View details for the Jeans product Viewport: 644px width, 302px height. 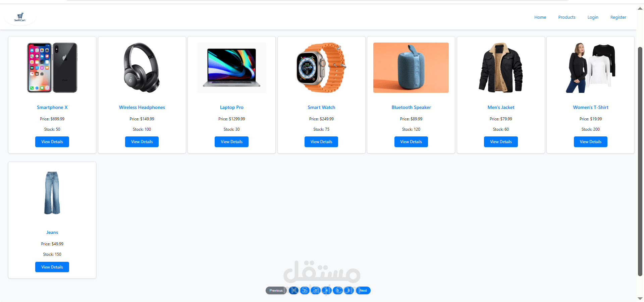[52, 267]
